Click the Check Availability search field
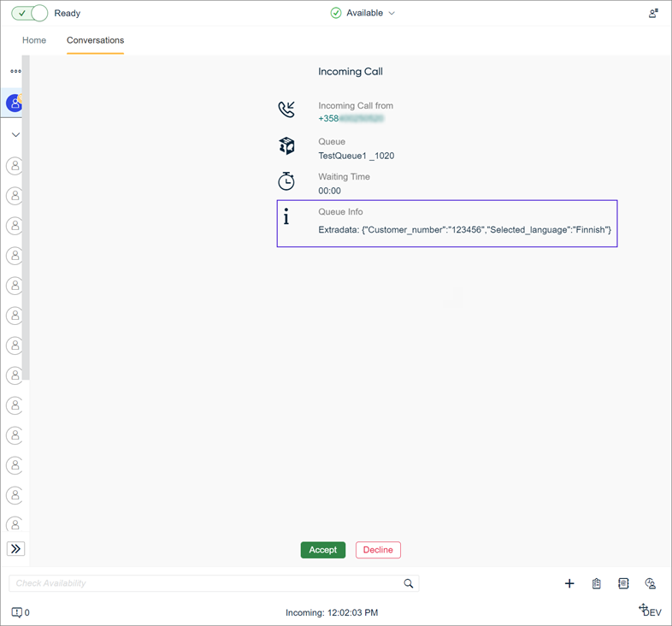The image size is (672, 626). (x=205, y=583)
